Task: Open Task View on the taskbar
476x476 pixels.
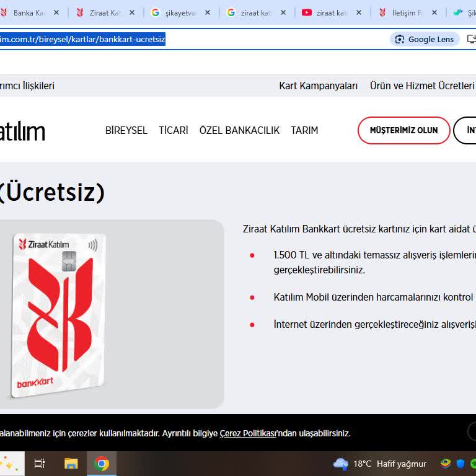Action: pos(40,464)
